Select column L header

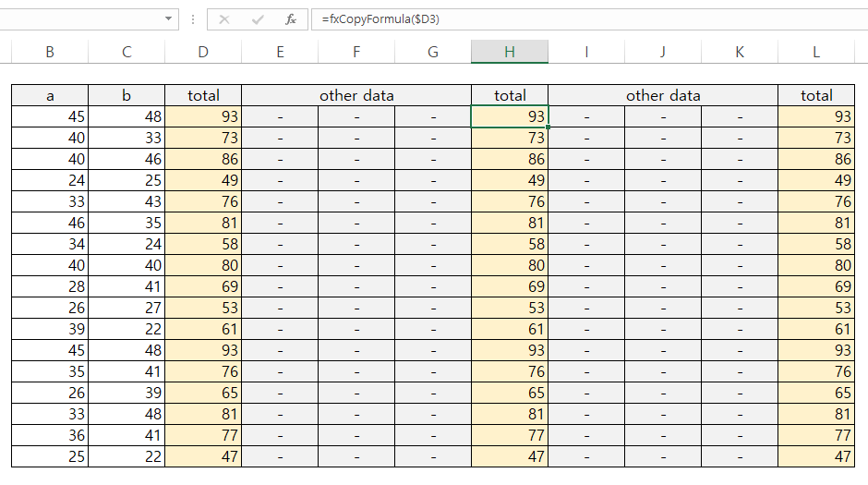[x=816, y=52]
